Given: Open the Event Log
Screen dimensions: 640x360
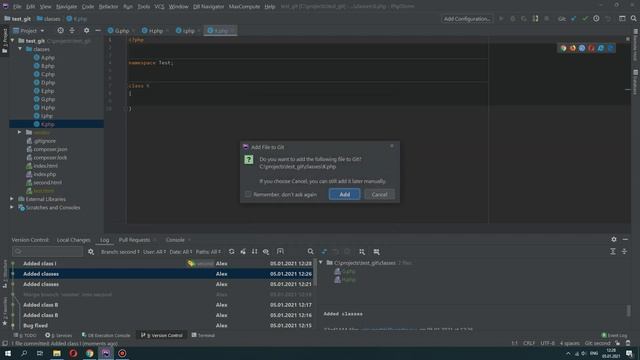Looking at the screenshot, I should [614, 336].
